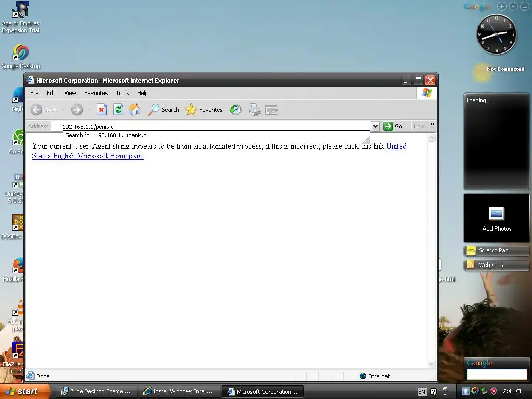The image size is (532, 399).
Task: Click the Done status bar page icon
Action: click(31, 376)
